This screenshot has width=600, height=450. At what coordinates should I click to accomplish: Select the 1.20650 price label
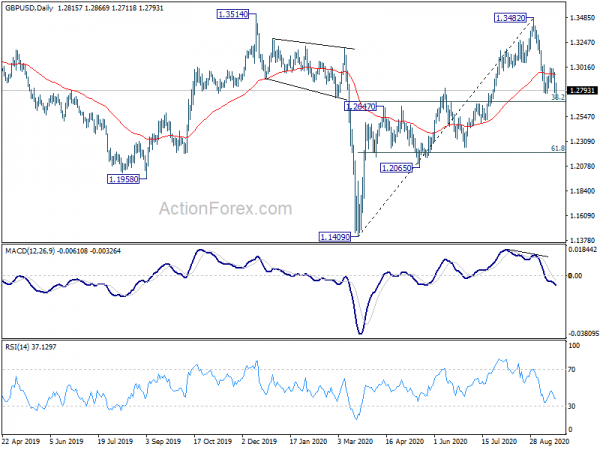(396, 168)
